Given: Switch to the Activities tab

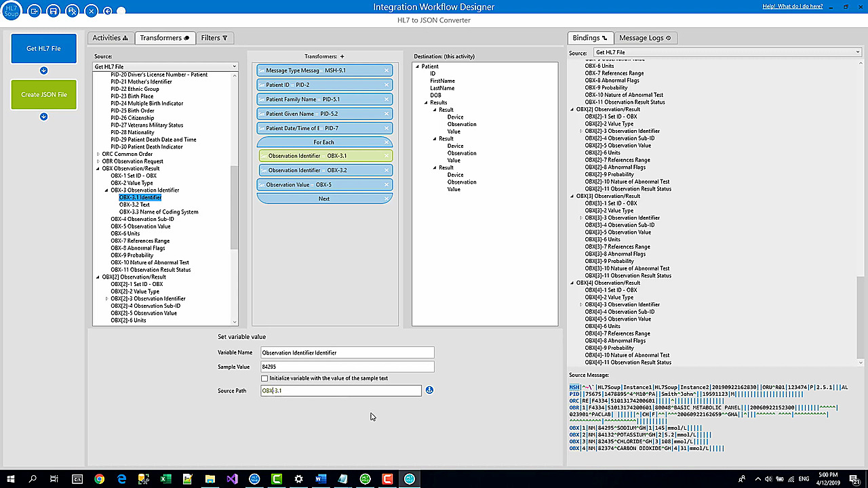Looking at the screenshot, I should [x=110, y=38].
